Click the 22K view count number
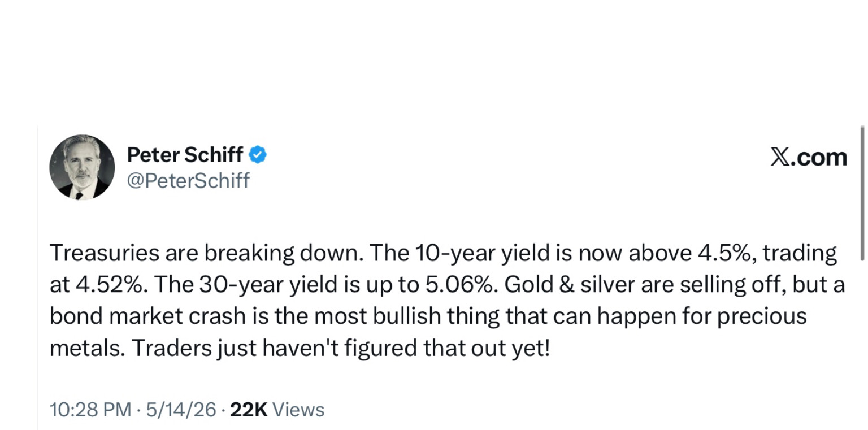The image size is (868, 430). pos(249,410)
